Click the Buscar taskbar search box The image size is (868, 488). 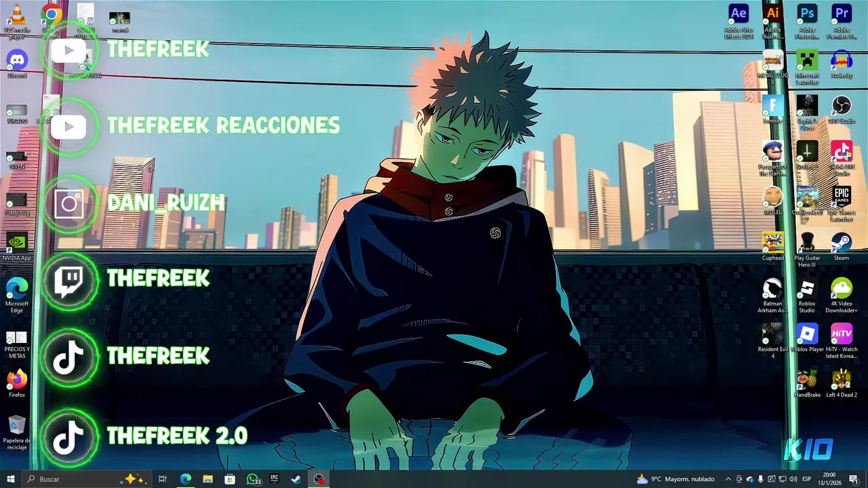(87, 479)
